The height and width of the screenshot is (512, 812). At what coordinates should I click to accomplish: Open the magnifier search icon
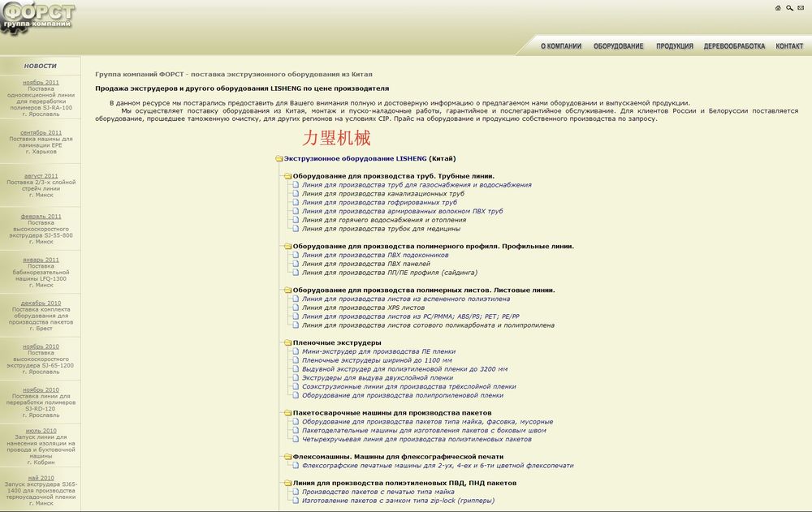click(790, 8)
